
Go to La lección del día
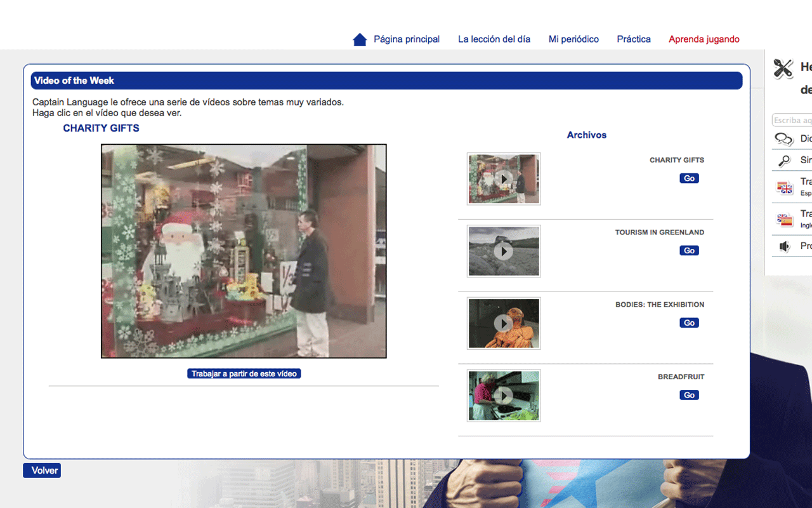[x=494, y=39]
